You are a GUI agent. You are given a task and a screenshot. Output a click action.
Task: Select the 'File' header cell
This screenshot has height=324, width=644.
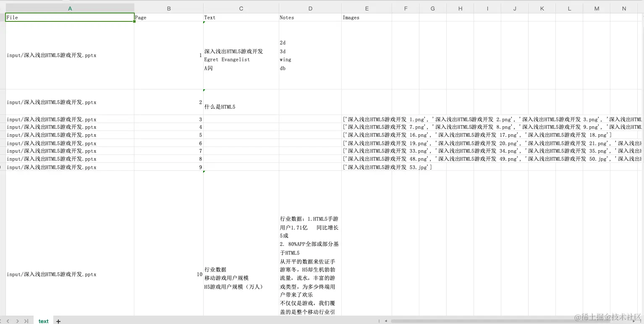click(x=70, y=17)
